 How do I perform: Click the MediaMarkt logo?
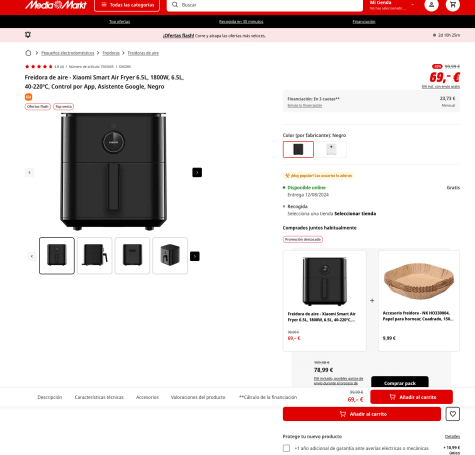tap(56, 5)
